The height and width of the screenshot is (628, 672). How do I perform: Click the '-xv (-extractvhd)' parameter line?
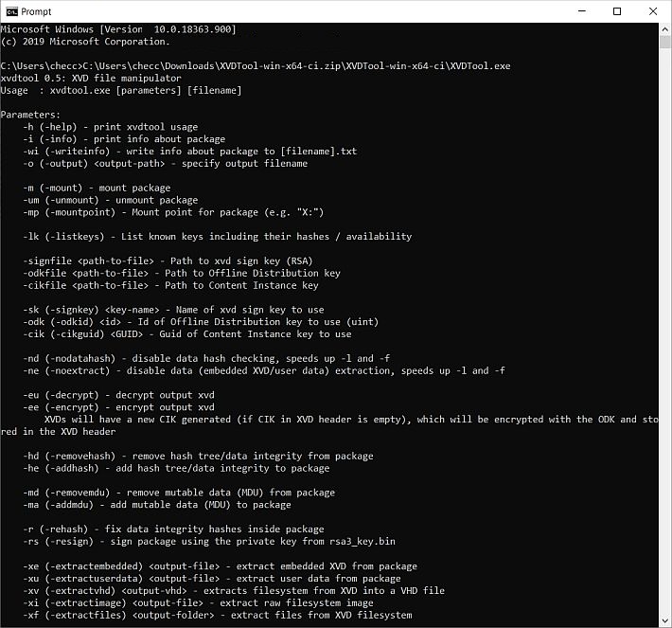tap(234, 591)
